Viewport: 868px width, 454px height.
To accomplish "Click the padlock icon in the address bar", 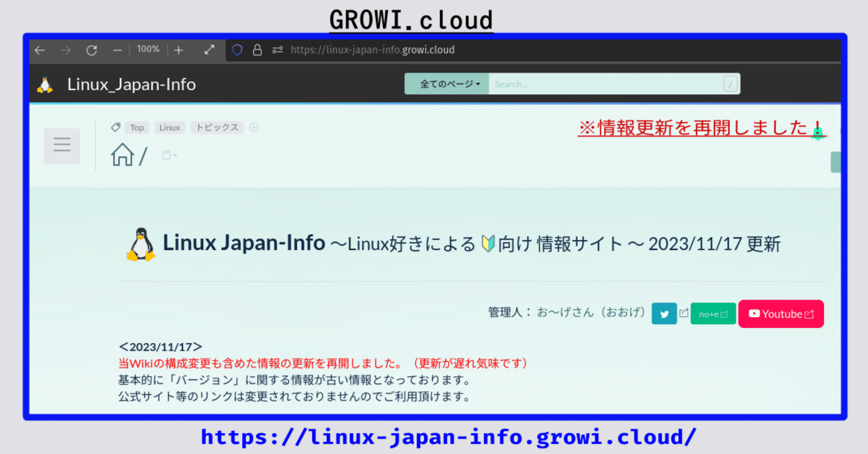I will pyautogui.click(x=258, y=49).
